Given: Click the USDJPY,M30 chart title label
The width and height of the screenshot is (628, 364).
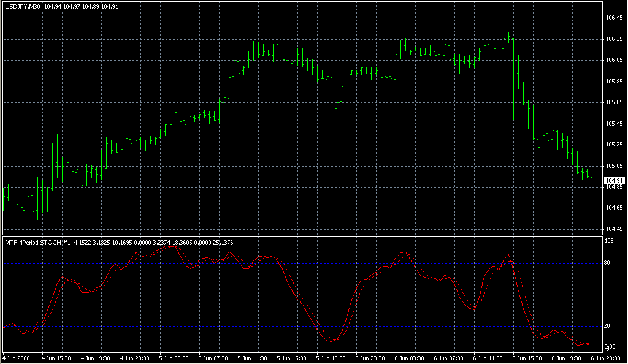Looking at the screenshot, I should coord(23,7).
